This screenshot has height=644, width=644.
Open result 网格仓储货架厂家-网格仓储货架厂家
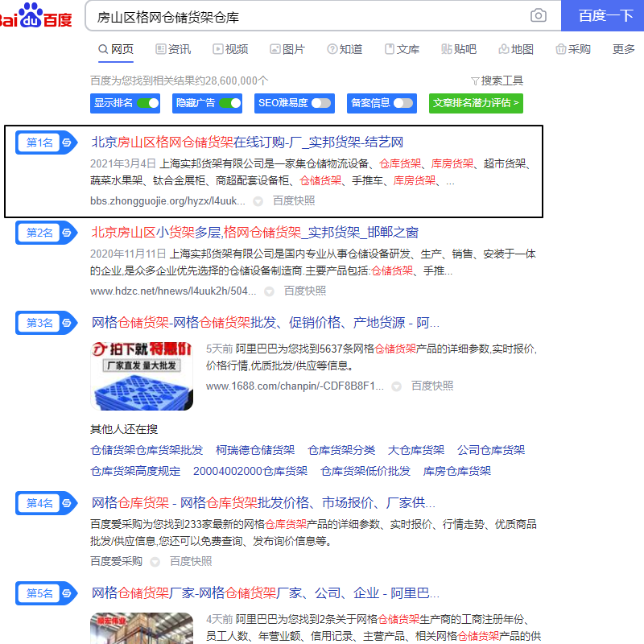click(266, 593)
